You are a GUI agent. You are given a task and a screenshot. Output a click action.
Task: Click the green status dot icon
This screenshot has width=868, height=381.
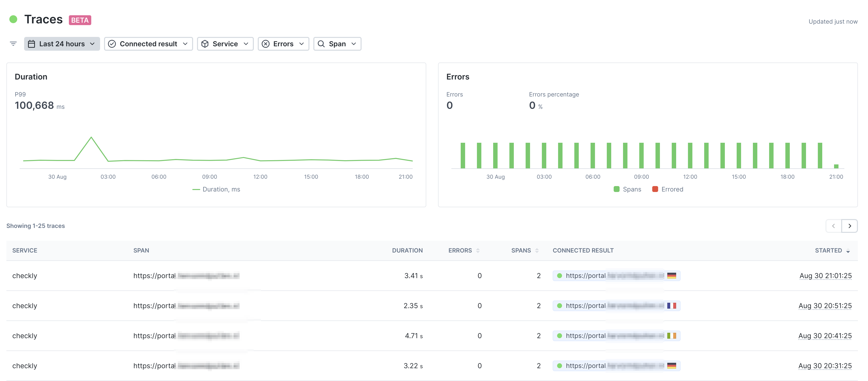[12, 18]
